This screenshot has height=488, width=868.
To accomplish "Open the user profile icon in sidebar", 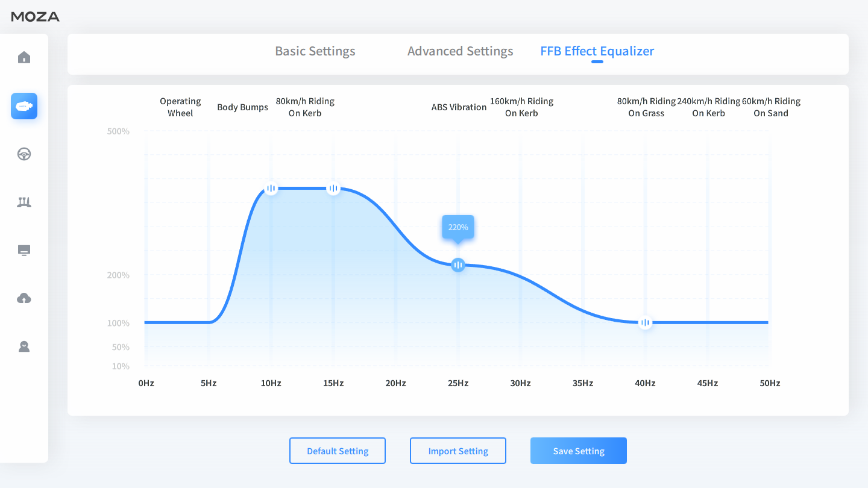I will [24, 347].
